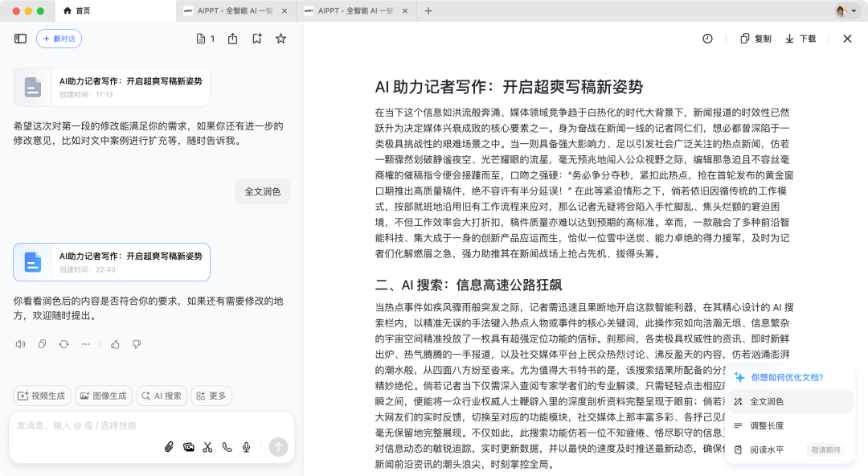Dislike the response with thumbs down
This screenshot has width=868, height=476.
pyautogui.click(x=137, y=343)
